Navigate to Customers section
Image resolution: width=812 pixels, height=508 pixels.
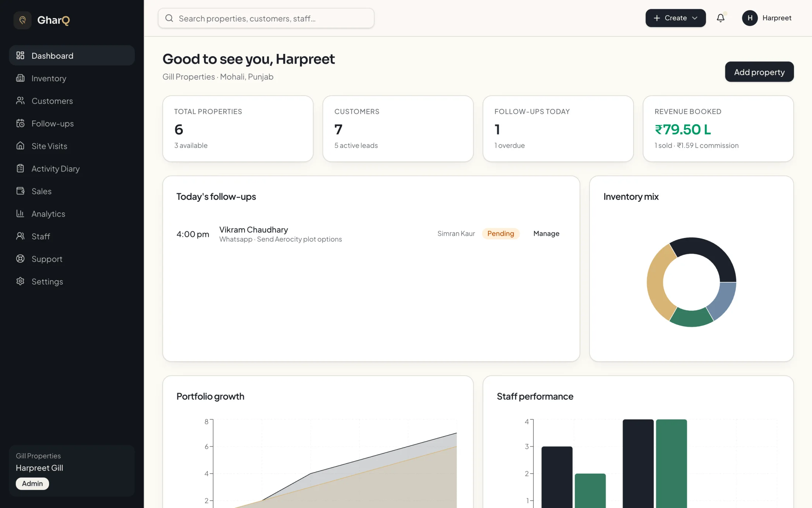72,100
